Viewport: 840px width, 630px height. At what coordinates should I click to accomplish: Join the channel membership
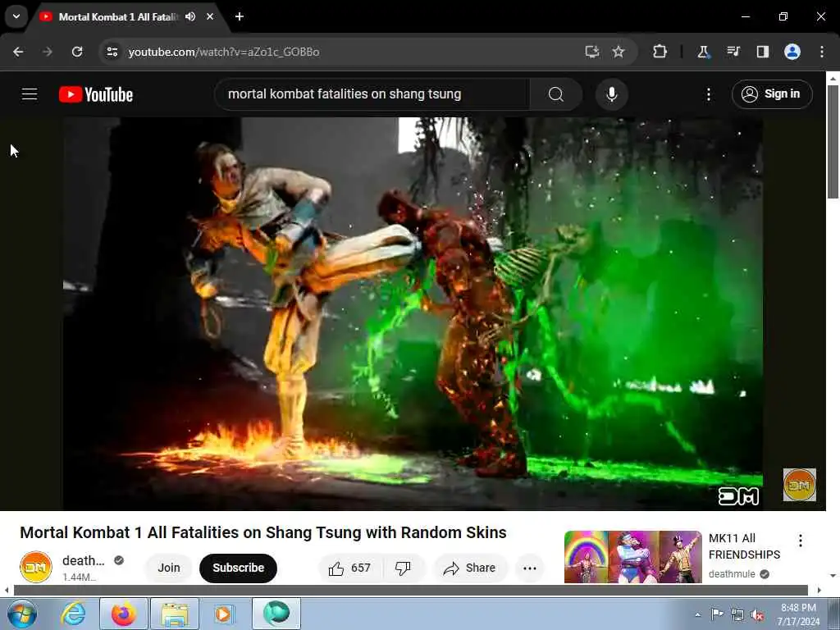click(x=169, y=568)
